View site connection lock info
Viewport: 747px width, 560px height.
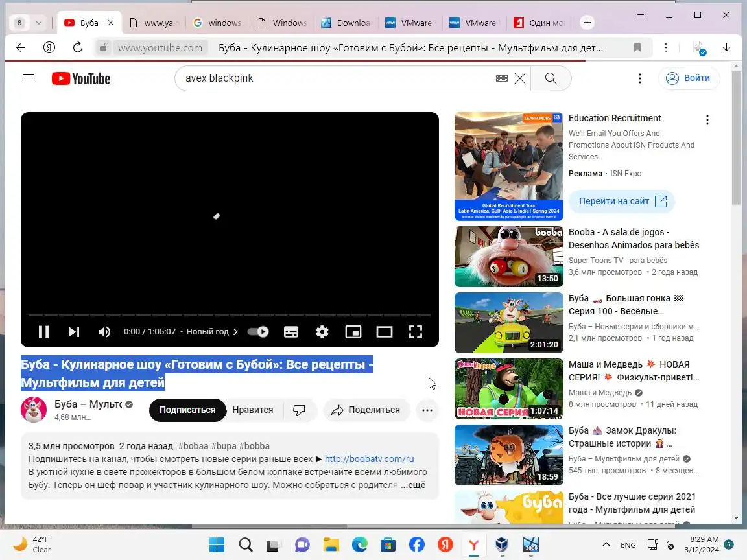click(x=103, y=47)
